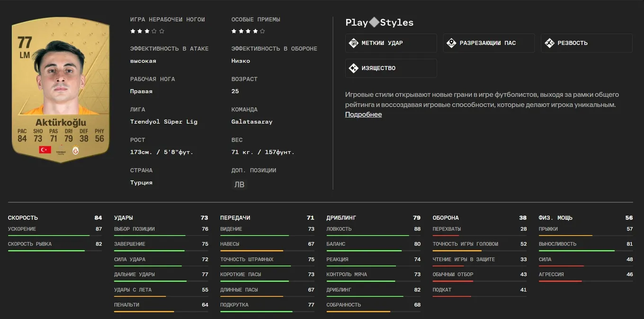Viewport: 644px width, 319px height.
Task: Click the PlayStyles diamond logo in heading
Action: coord(374,22)
